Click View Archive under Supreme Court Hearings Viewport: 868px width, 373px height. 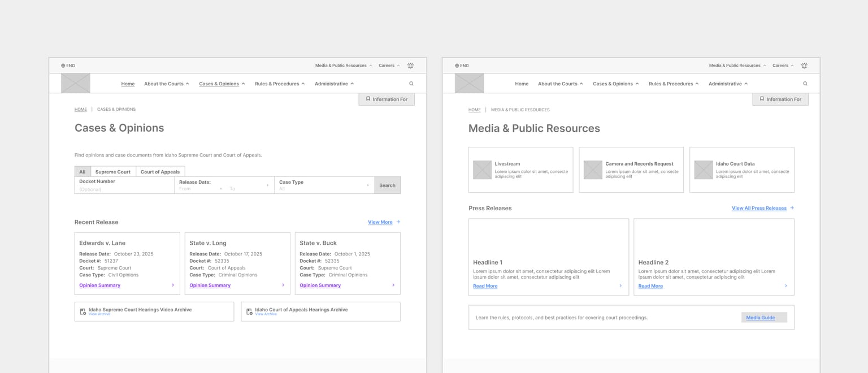[99, 314]
